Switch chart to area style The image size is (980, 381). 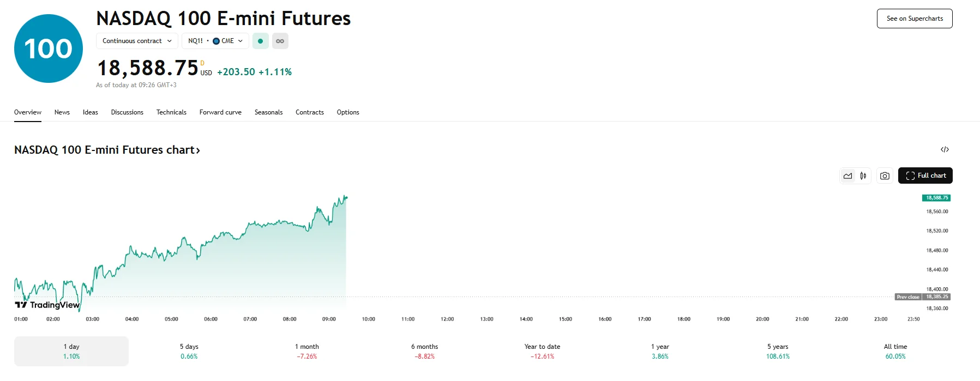point(847,176)
